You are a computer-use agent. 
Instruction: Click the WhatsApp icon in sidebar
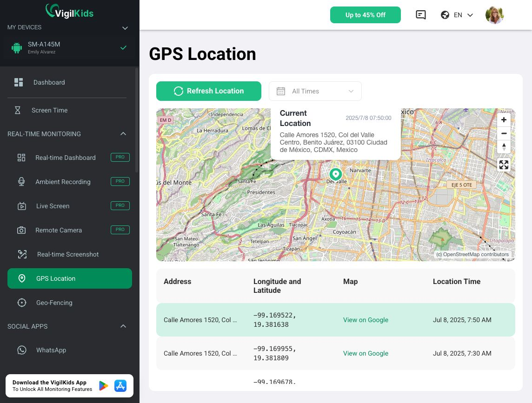tap(22, 350)
